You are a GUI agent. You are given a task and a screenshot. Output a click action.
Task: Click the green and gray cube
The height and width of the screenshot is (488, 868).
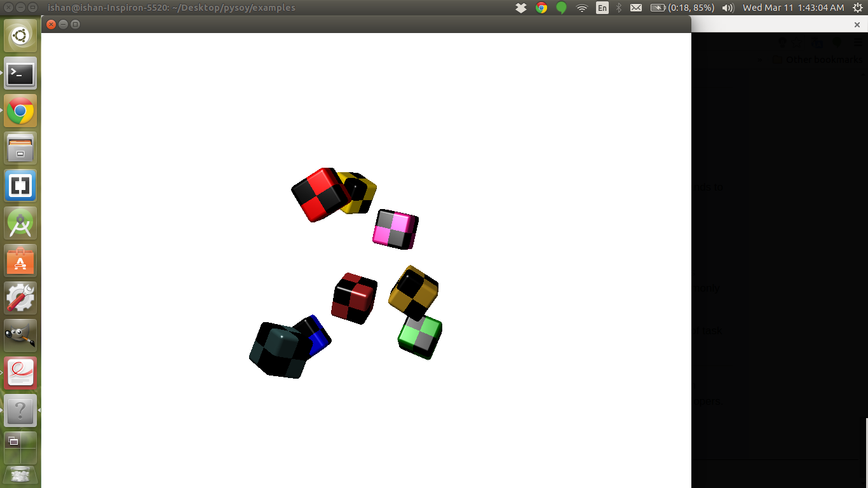coord(420,336)
